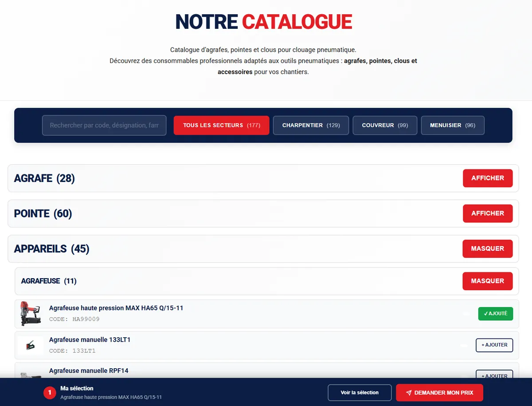Toggle the AJOUTÉ button for HA65 stapler
532x406 pixels.
496,314
